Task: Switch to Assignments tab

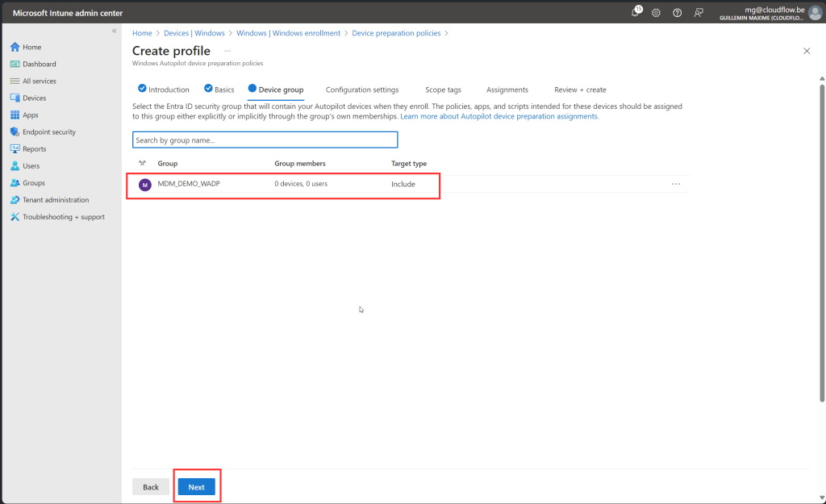Action: [x=507, y=90]
